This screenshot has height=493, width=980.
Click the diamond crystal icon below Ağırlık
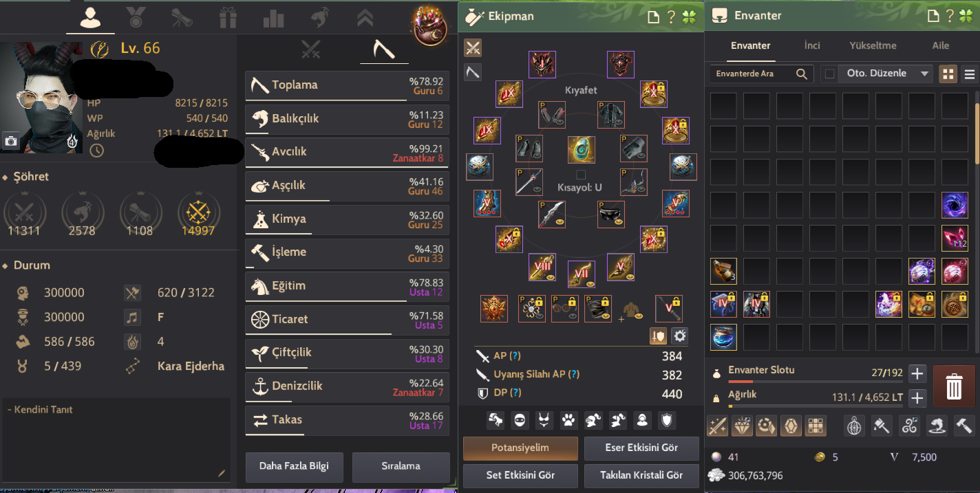[743, 426]
